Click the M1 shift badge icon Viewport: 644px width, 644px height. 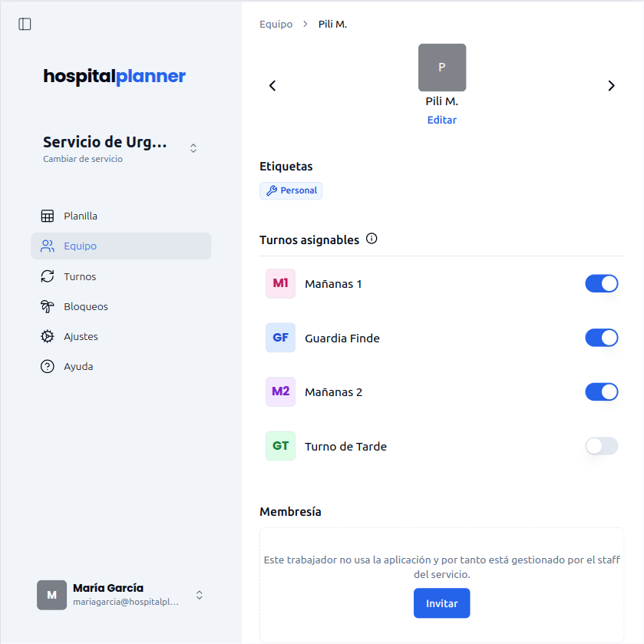(280, 284)
